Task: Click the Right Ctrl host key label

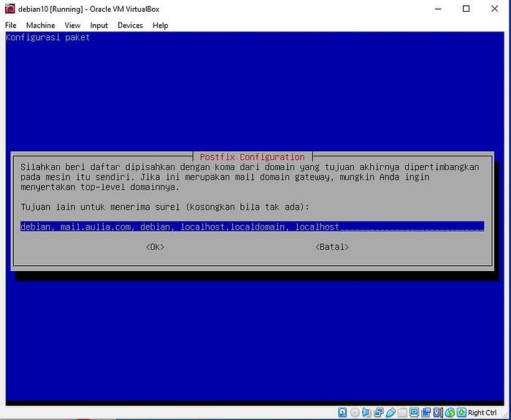Action: [483, 413]
